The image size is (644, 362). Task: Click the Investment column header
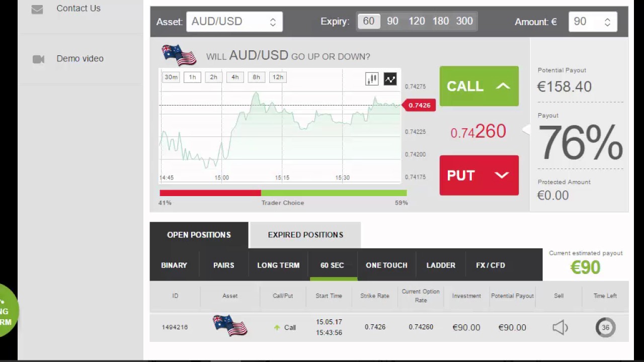(466, 296)
